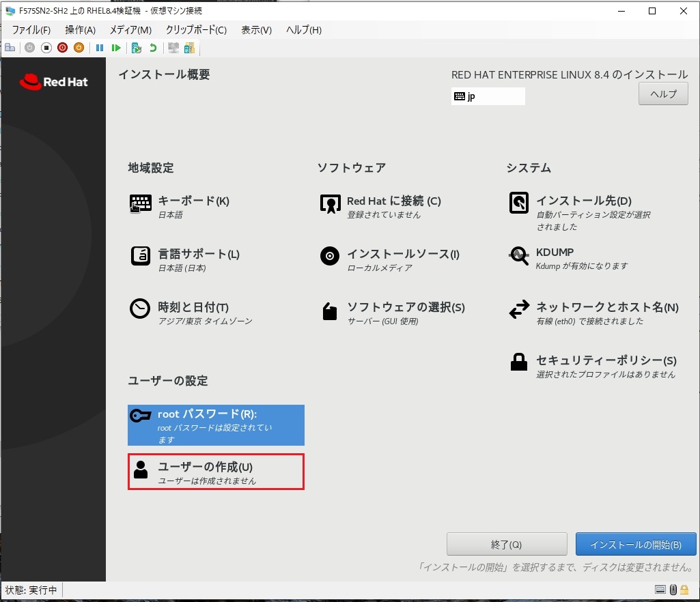
Task: Open the クリップボード(C) menu
Action: click(x=197, y=30)
